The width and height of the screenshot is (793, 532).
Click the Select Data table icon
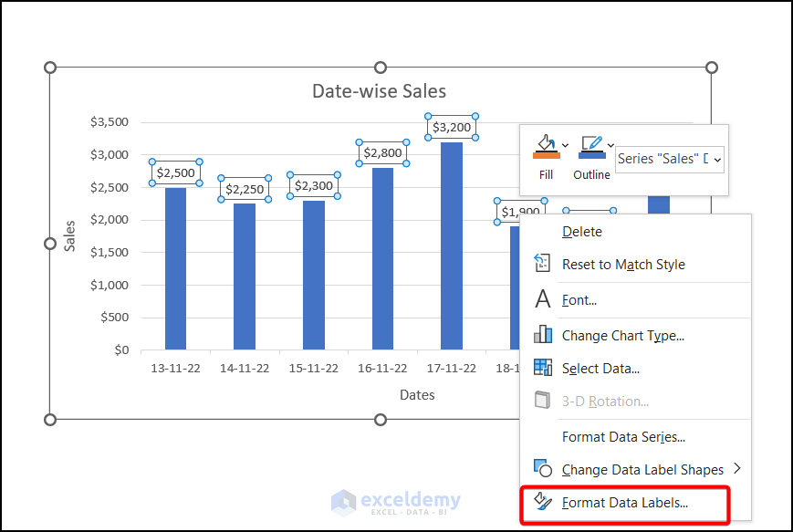point(543,368)
